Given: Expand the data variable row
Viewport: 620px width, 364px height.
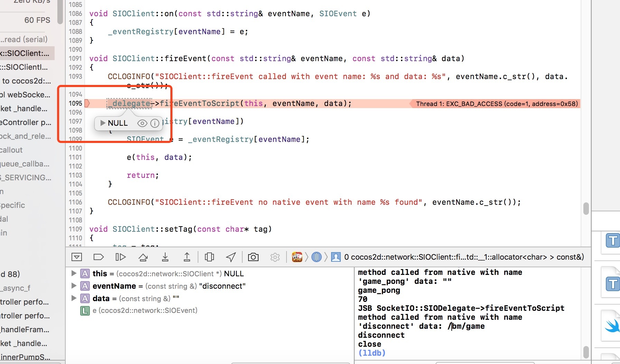Looking at the screenshot, I should (x=74, y=298).
